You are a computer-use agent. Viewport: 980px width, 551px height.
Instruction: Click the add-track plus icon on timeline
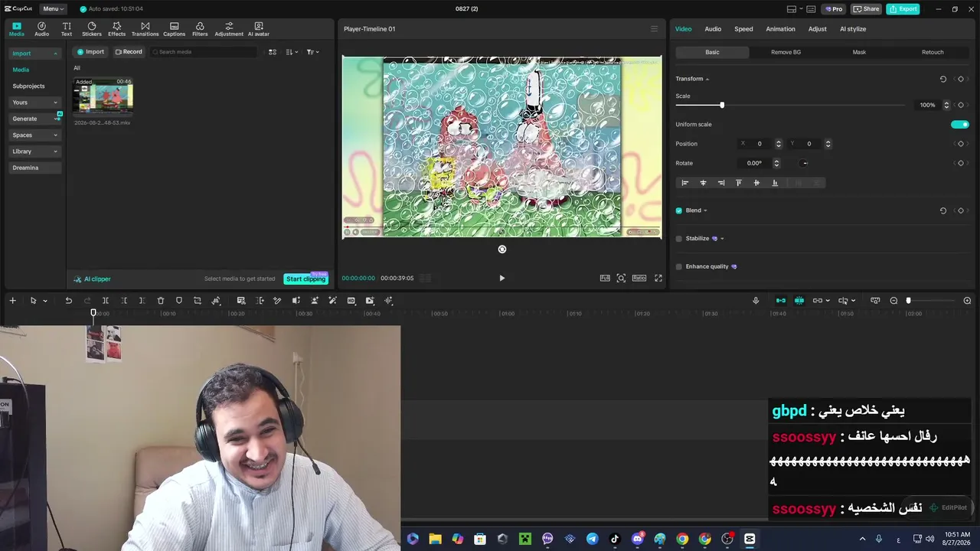(12, 301)
